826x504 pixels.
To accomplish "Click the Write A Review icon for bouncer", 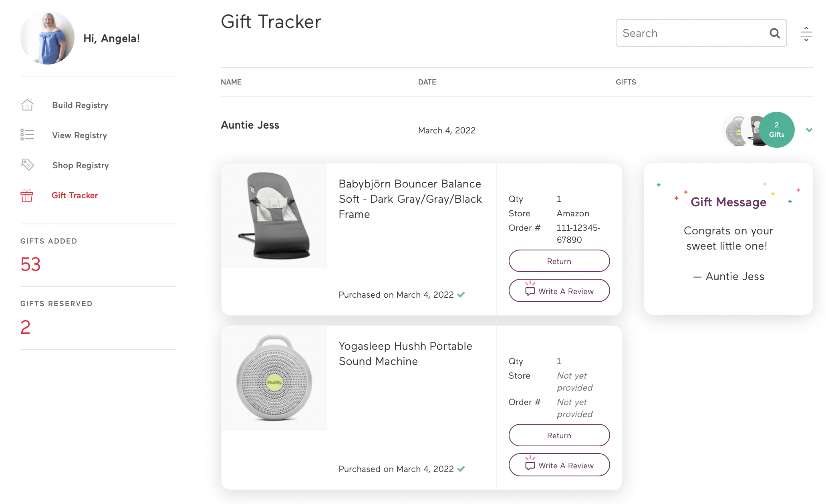I will point(529,290).
